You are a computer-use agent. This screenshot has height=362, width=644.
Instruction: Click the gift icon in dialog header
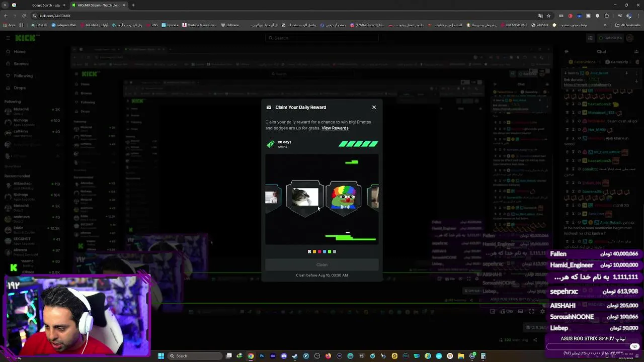click(269, 107)
